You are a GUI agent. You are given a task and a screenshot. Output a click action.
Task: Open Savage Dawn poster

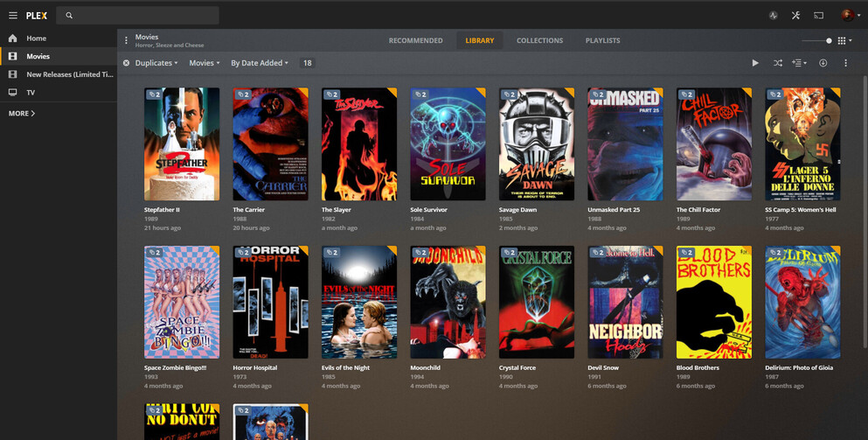tap(537, 144)
